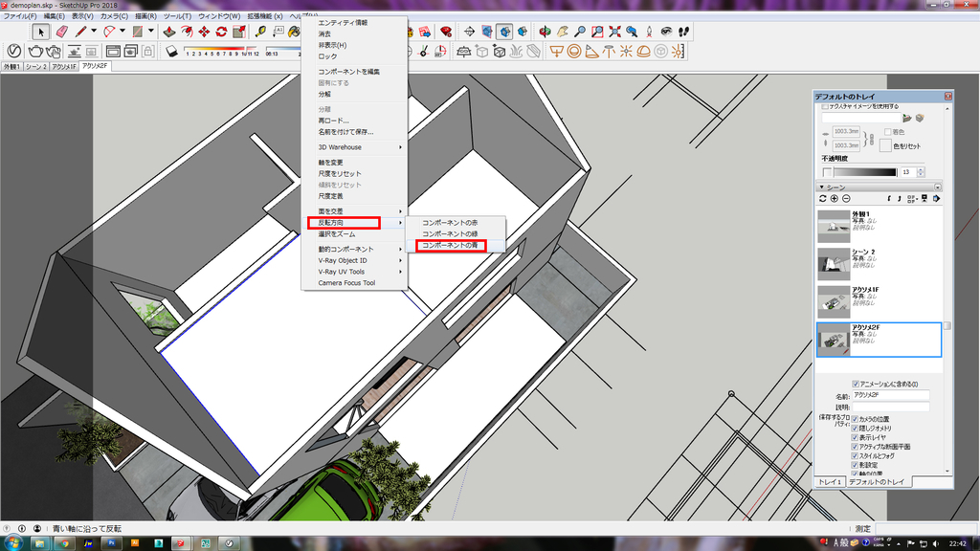Viewport: 980px width, 551px height.
Task: Click the 色をリセット color swatch
Action: point(885,146)
